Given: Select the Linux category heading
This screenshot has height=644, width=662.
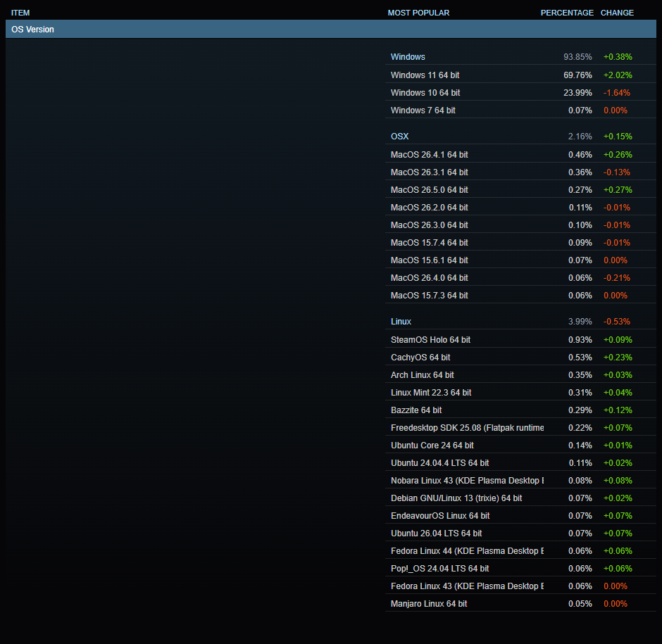Looking at the screenshot, I should pyautogui.click(x=401, y=321).
